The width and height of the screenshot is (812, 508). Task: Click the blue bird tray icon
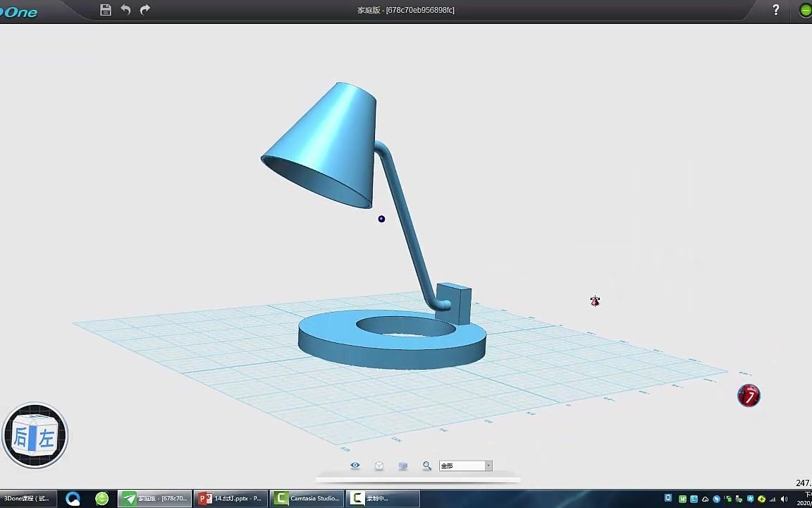click(716, 500)
